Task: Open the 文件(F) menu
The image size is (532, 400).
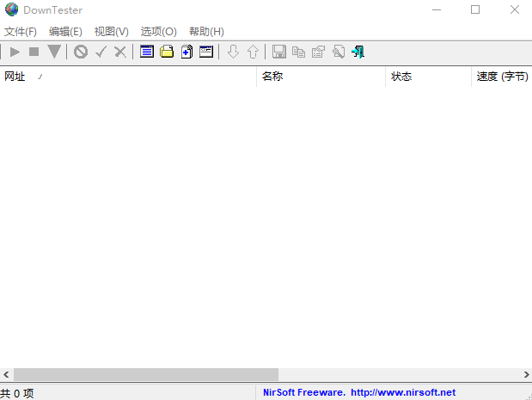Action: point(21,32)
